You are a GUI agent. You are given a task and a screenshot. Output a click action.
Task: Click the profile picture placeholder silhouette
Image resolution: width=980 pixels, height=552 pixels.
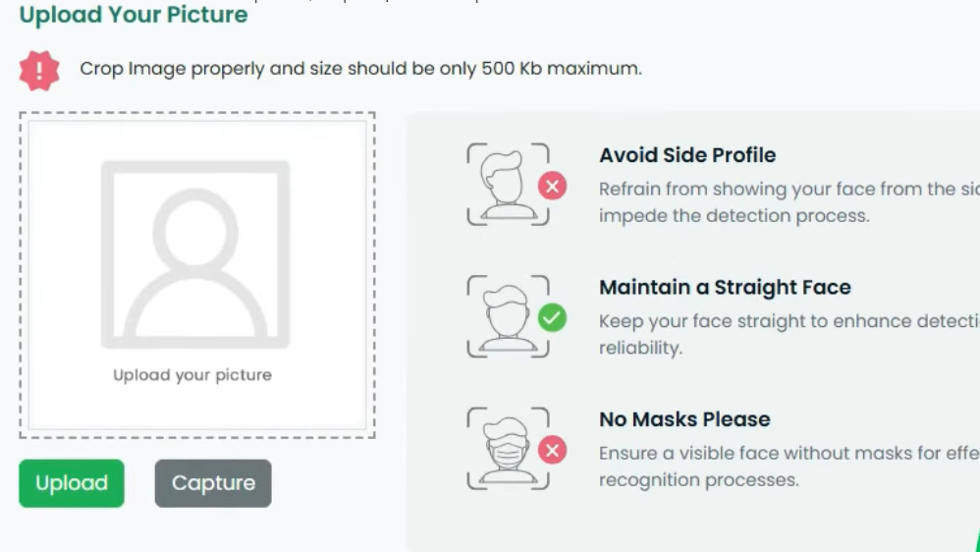tap(195, 254)
